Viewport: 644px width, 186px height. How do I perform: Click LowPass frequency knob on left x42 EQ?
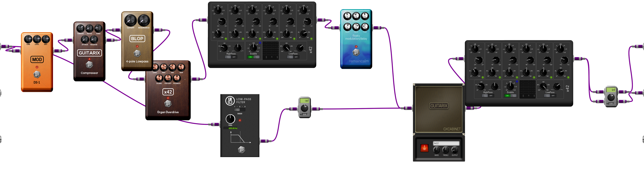point(287,48)
